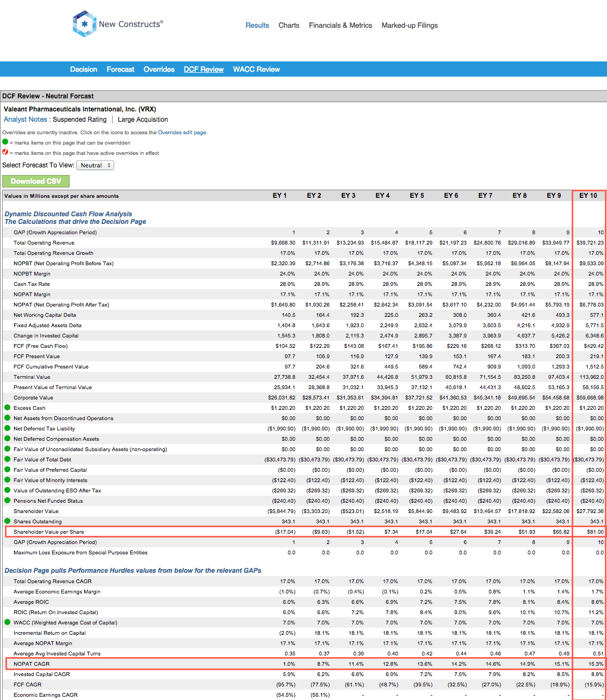This screenshot has height=700, width=607.
Task: Click the $1,649.80 NOPAT value
Action: click(283, 304)
